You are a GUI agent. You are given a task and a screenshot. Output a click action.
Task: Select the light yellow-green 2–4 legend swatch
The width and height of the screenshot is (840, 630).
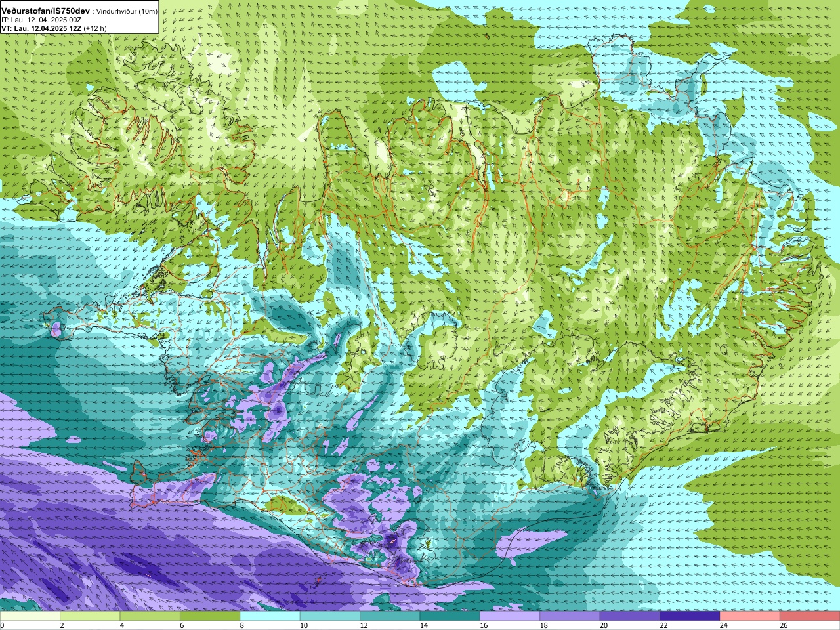pyautogui.click(x=90, y=616)
